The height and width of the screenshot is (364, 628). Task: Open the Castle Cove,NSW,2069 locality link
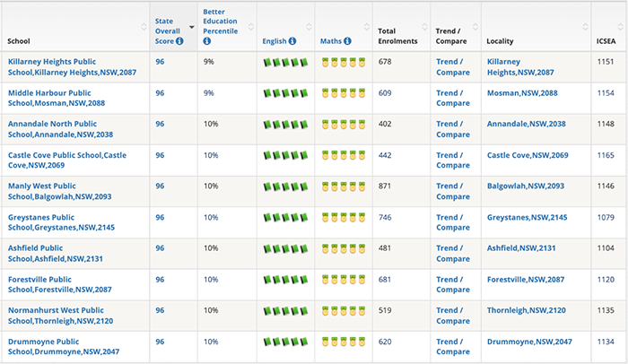[x=528, y=155]
